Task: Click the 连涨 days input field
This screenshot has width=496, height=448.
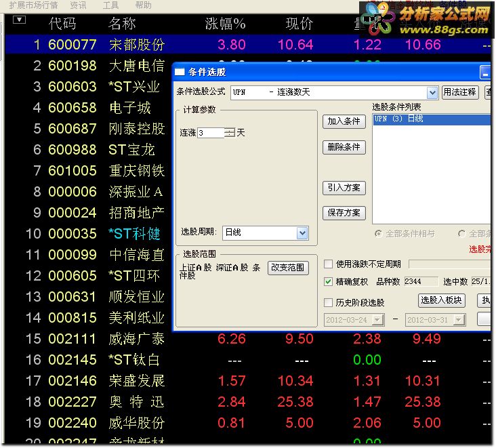Action: click(211, 133)
